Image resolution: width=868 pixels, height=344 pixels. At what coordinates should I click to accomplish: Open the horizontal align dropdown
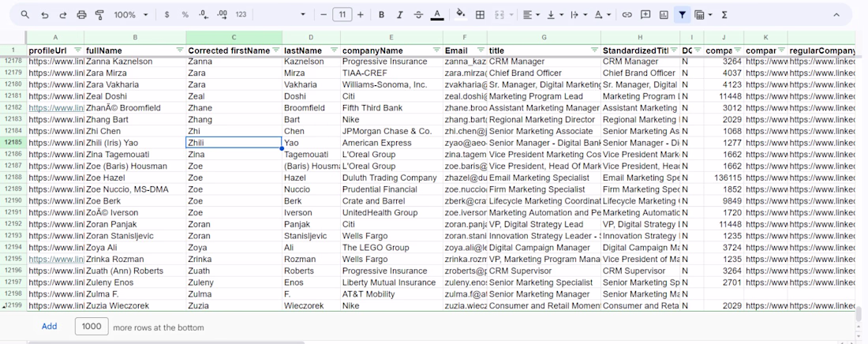531,15
